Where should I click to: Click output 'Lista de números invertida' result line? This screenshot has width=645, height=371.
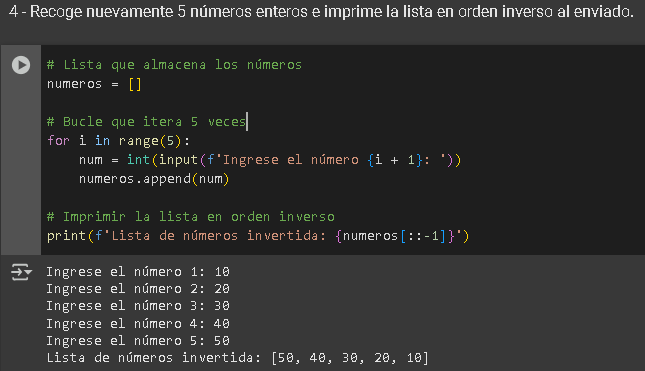click(x=237, y=358)
